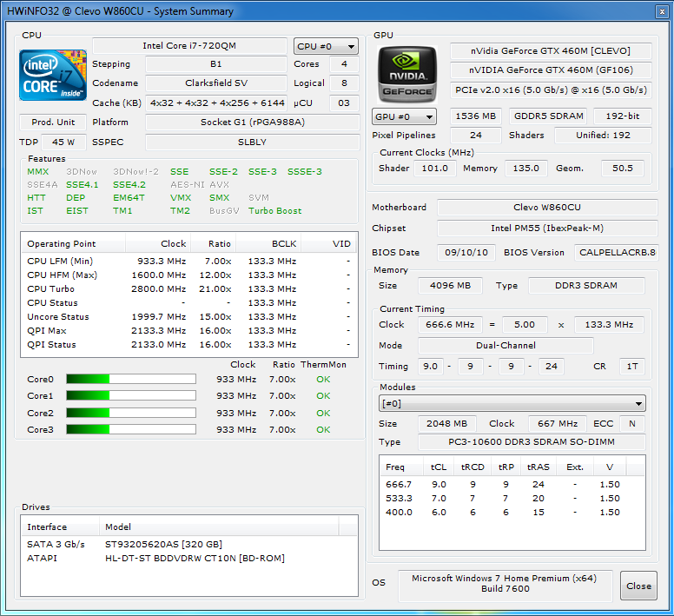Click the NVIDIA GeForce logo
Viewport: 674px width, 616px height.
(x=407, y=75)
